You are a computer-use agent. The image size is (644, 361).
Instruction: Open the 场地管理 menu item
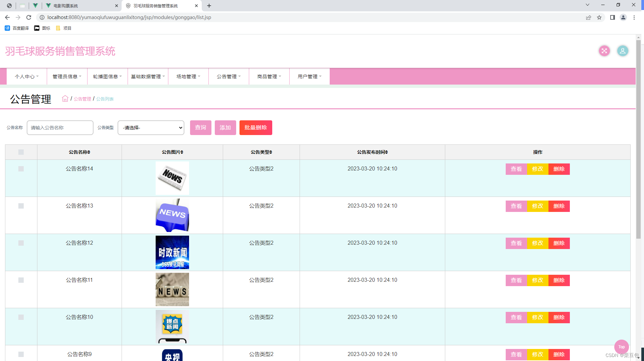click(188, 77)
